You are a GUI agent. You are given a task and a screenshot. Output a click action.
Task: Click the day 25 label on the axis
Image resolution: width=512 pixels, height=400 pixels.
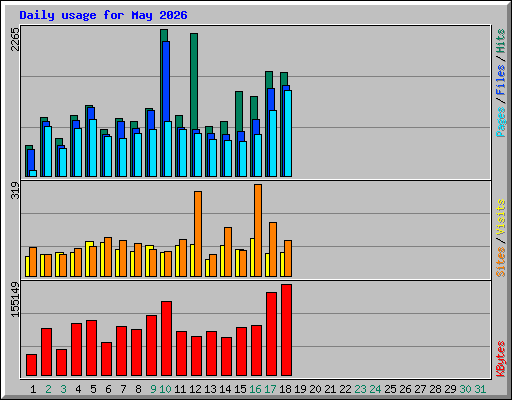tap(390, 389)
